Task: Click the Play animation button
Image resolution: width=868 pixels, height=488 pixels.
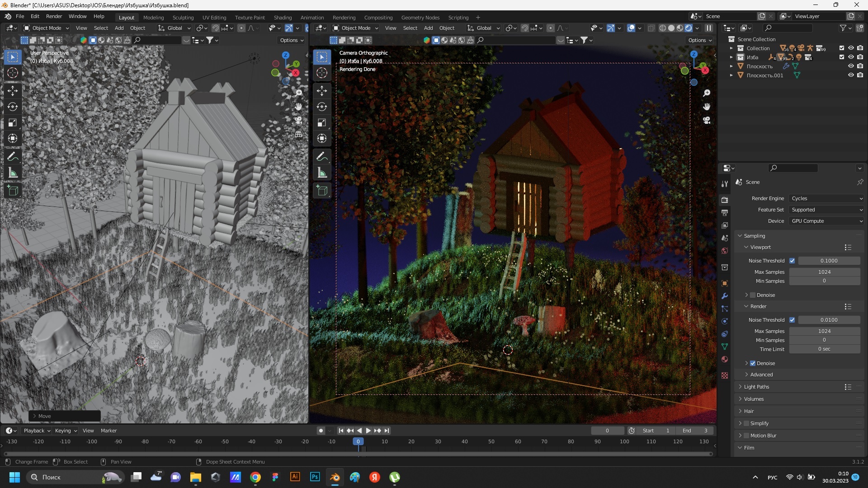Action: pyautogui.click(x=368, y=431)
